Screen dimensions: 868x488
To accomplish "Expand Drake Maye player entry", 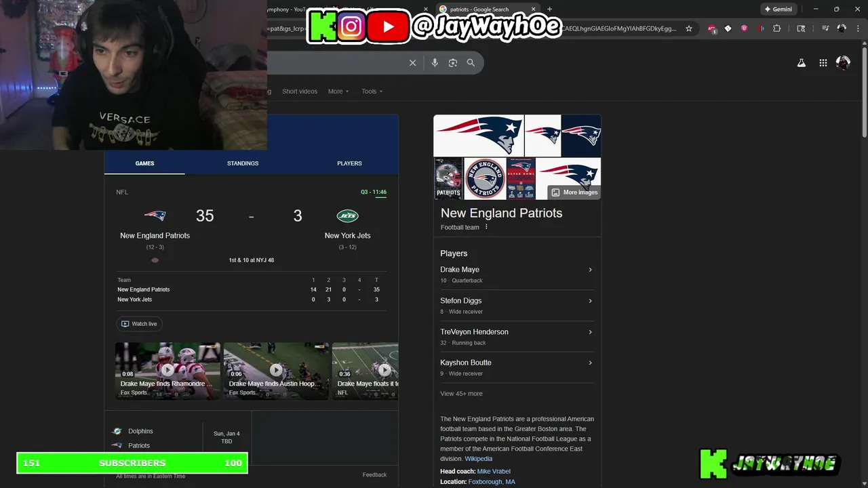I will click(517, 274).
